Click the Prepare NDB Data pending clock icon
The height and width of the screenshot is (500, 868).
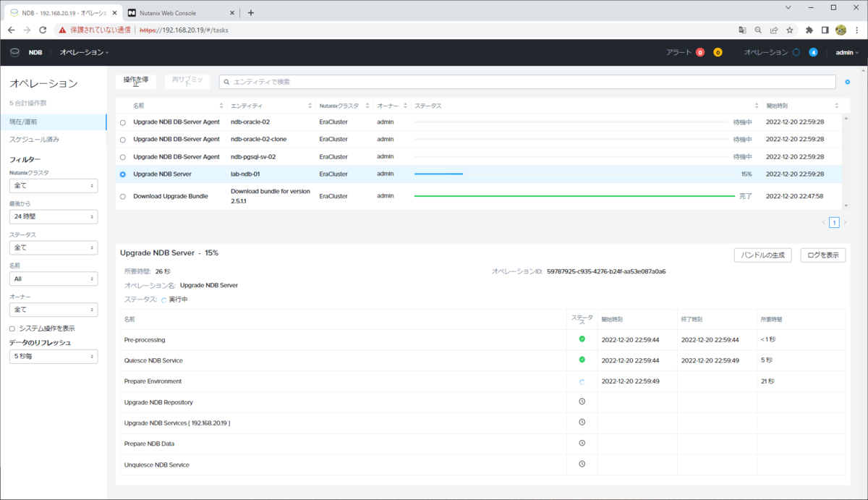582,443
